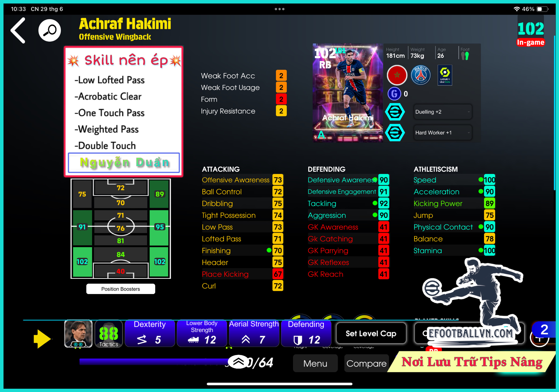Tap the double-chevron level-up icon
This screenshot has width=559, height=392.
point(239,362)
